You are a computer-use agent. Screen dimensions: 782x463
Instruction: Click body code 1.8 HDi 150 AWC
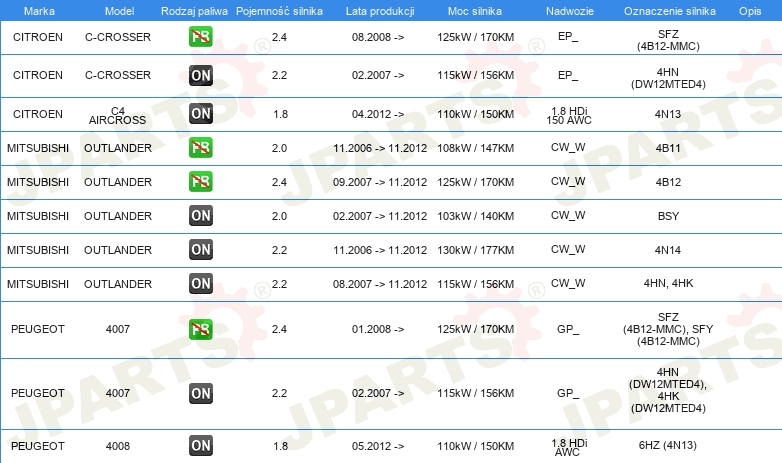click(569, 115)
